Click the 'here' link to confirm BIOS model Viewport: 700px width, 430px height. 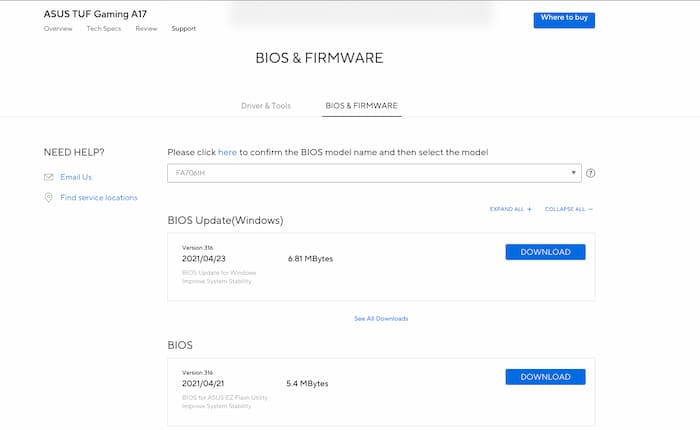(x=227, y=152)
